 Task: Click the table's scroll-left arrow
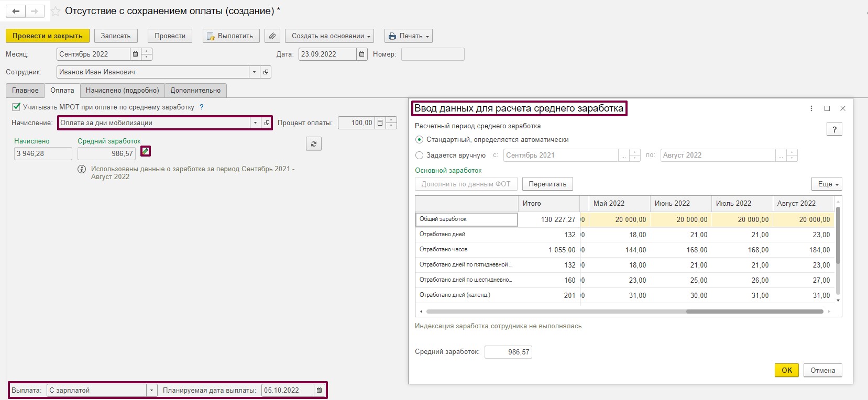point(421,312)
